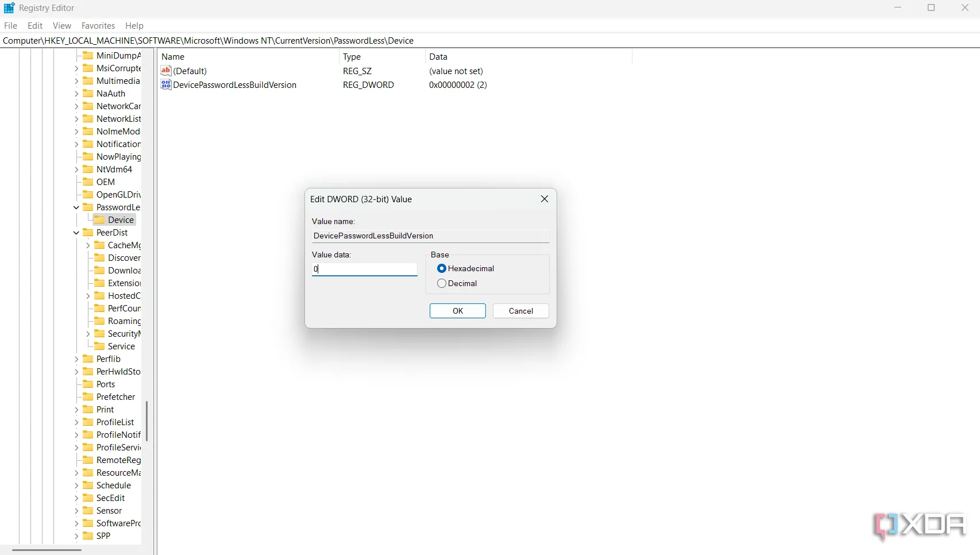Click the Device folder icon
The height and width of the screenshot is (555, 980).
click(x=99, y=220)
